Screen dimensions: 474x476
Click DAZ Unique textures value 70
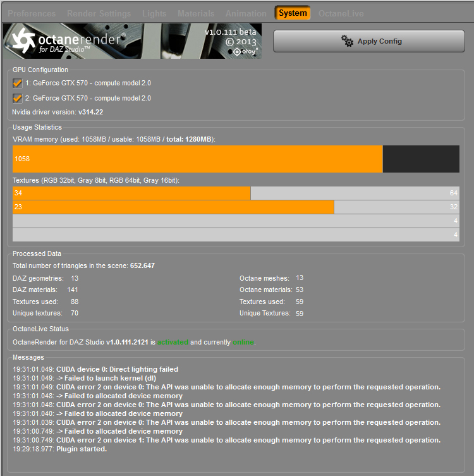coord(75,313)
